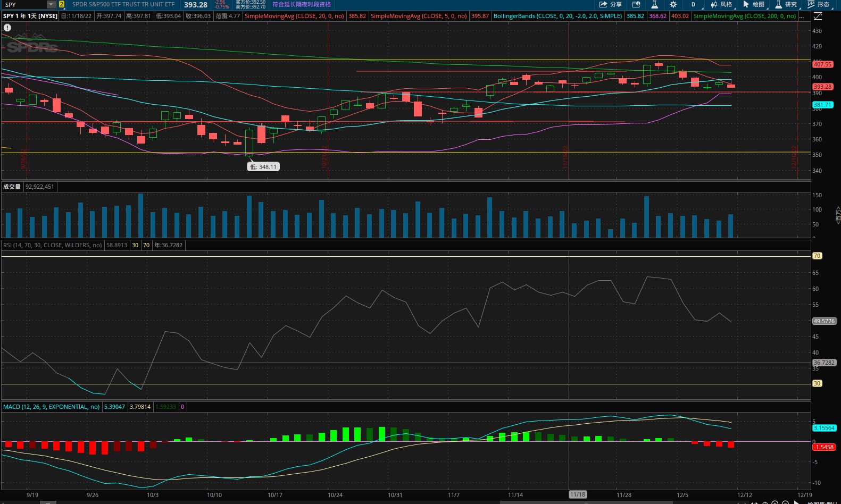Open the 风格 style menu
Screen dimensions: 841x504
click(721, 4)
